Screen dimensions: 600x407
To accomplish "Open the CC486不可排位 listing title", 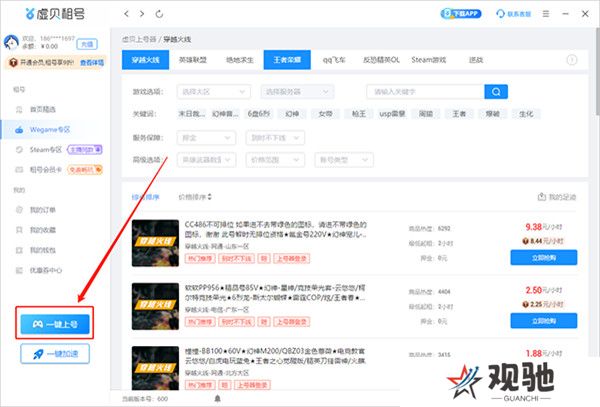I will pyautogui.click(x=276, y=229).
